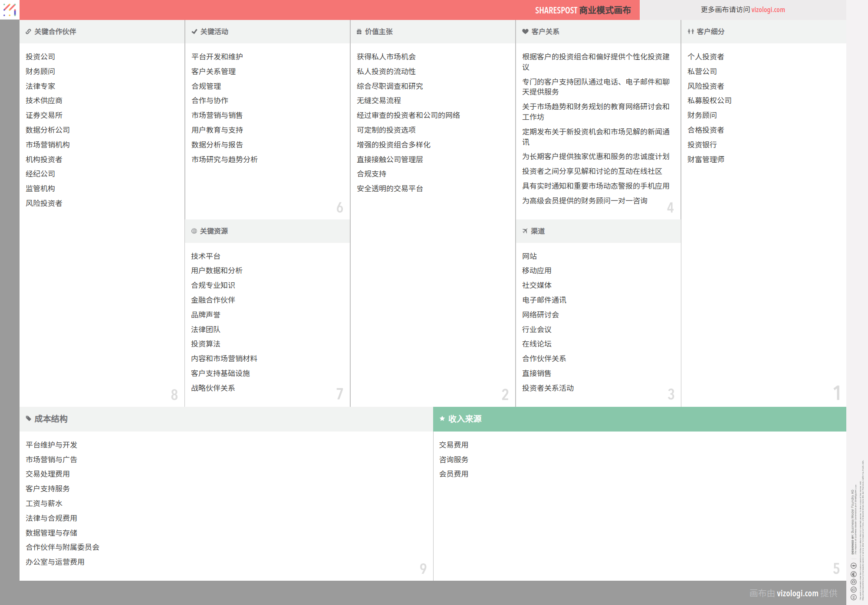Click the checkmark icon beside 关键活动
The image size is (868, 605).
tap(194, 32)
